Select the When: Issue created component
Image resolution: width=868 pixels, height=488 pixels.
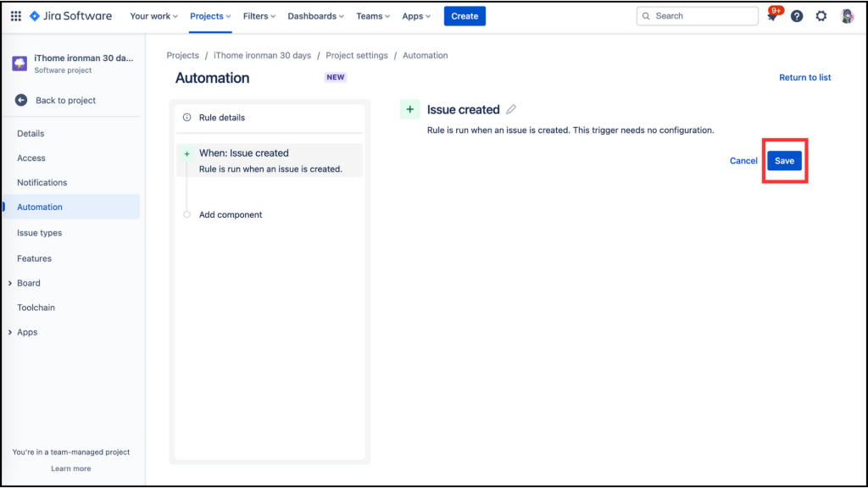[270, 160]
